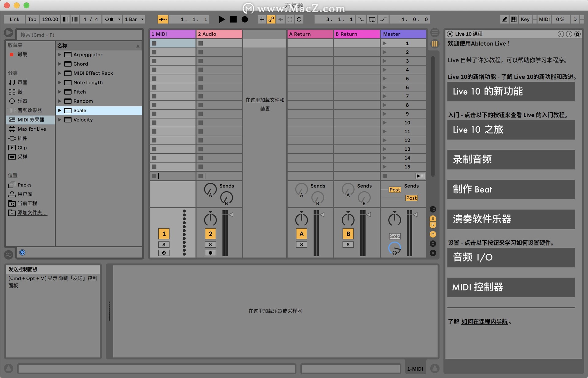Image resolution: width=588 pixels, height=378 pixels.
Task: Open the 1 Bar quantization dropdown
Action: pyautogui.click(x=134, y=19)
